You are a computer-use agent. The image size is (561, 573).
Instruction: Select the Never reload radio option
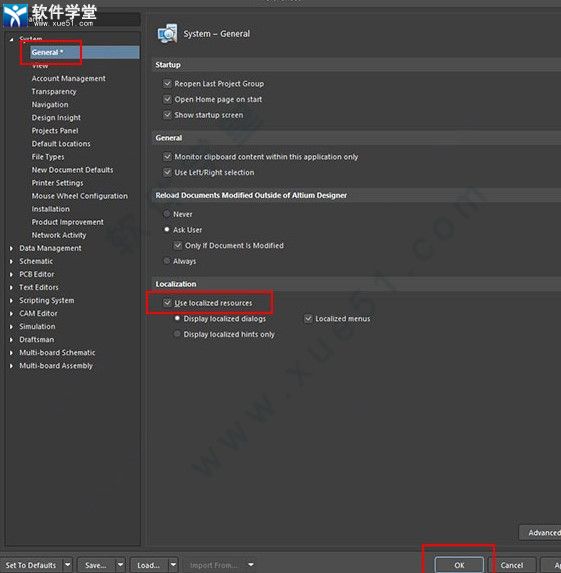point(167,214)
